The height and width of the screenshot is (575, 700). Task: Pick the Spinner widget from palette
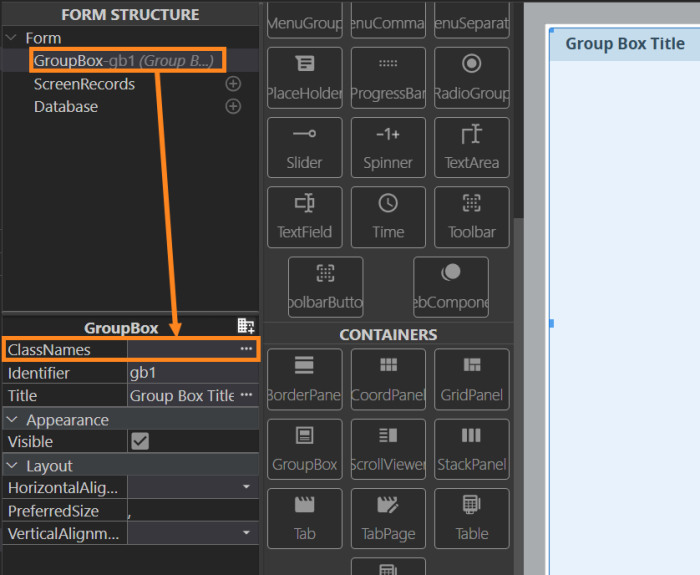pos(388,147)
